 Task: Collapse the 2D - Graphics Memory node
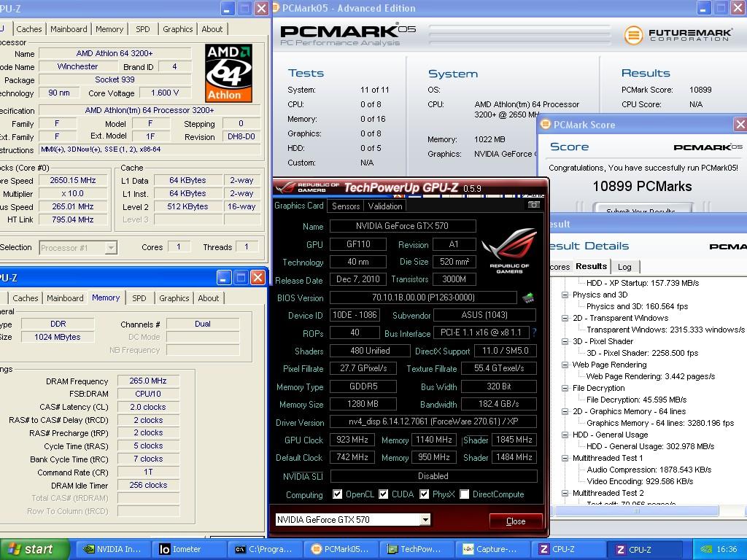(565, 411)
